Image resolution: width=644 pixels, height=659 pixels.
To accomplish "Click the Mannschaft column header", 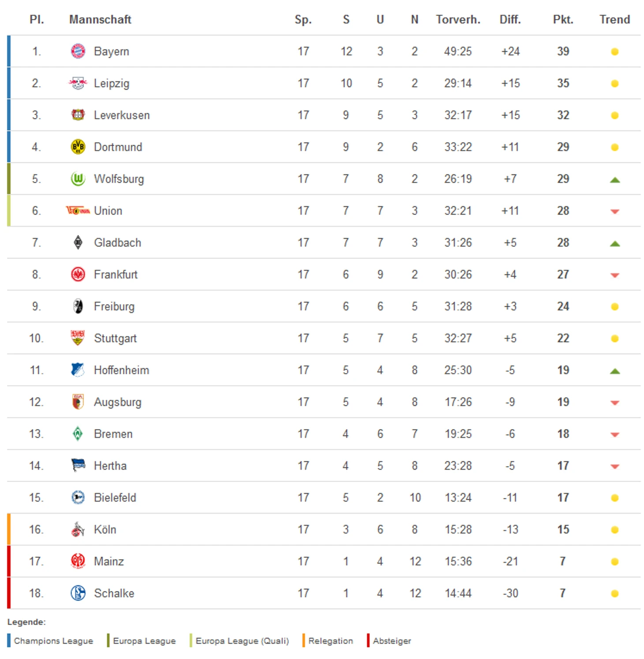I will 100,19.
